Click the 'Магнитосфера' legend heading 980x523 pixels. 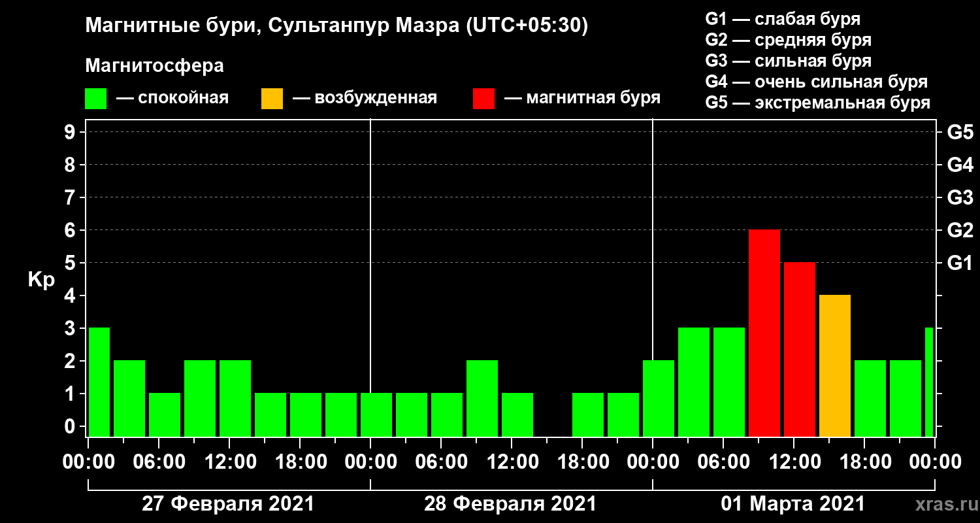point(154,66)
